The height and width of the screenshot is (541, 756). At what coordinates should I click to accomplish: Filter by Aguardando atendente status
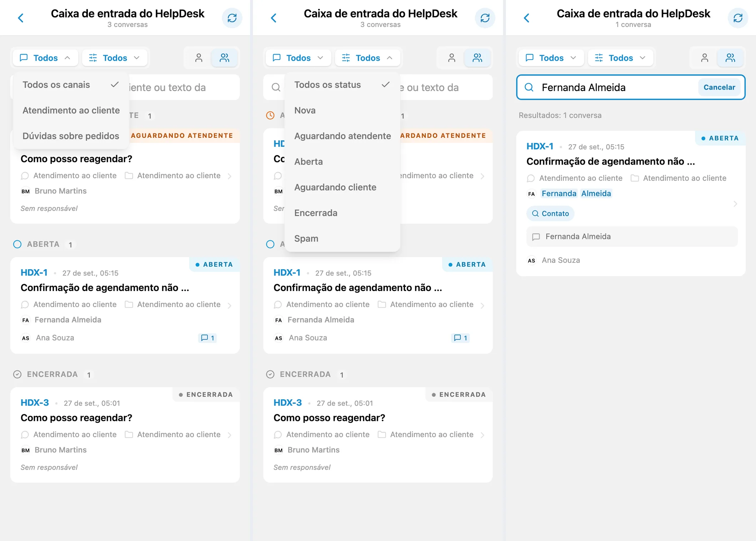click(x=342, y=136)
